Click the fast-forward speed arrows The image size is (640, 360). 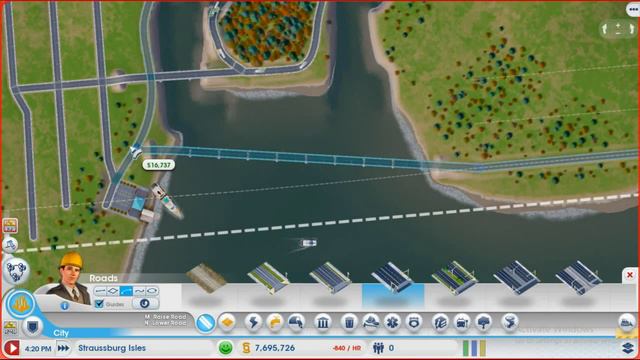pos(63,348)
